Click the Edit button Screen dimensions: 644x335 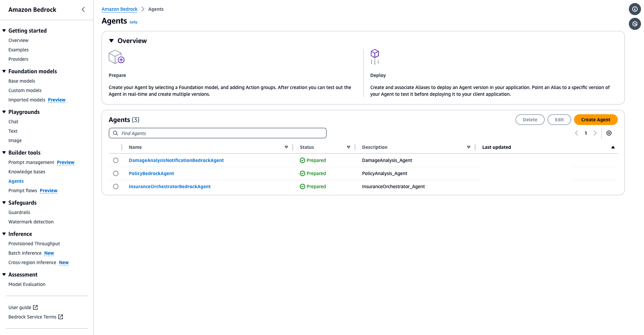coord(559,120)
